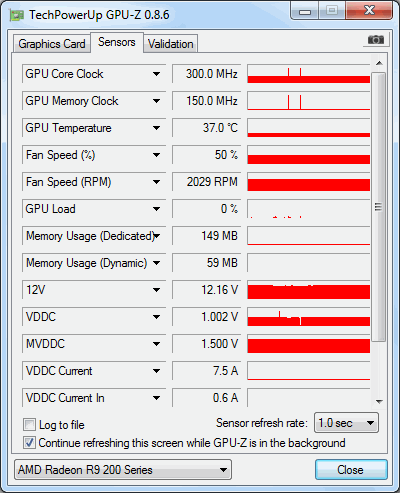Screen dimensions: 400x493
Task: Open the Sensor refresh rate dropdown
Action: pyautogui.click(x=346, y=423)
